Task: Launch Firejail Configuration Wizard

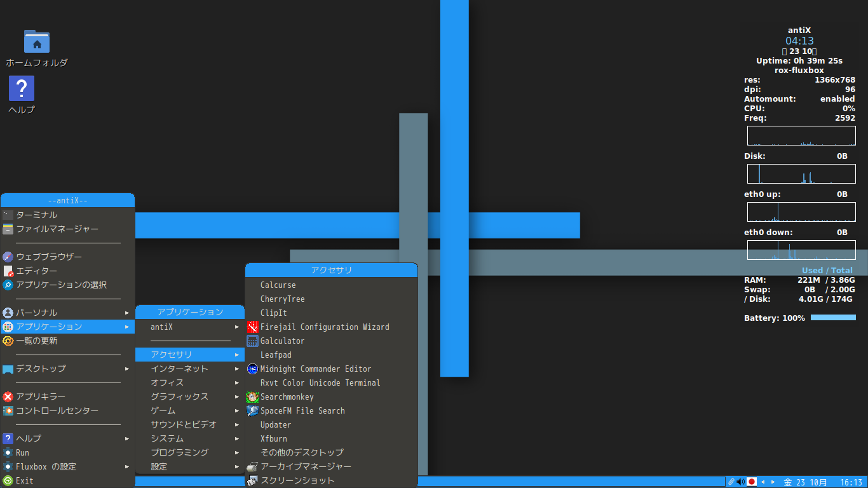Action: (x=331, y=327)
